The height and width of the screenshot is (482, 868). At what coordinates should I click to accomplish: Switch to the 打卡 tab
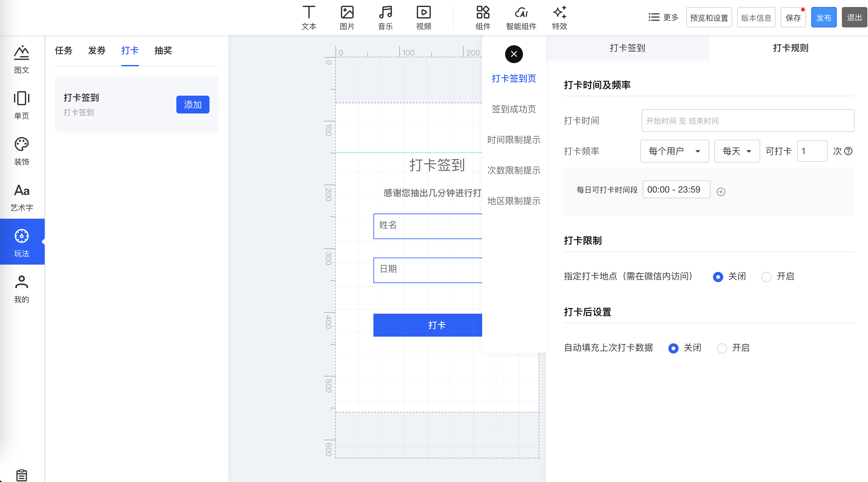pyautogui.click(x=130, y=50)
